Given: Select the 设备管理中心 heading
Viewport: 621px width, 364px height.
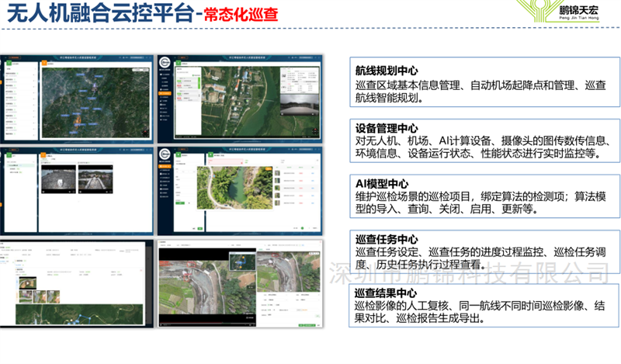Looking at the screenshot, I should point(387,128).
